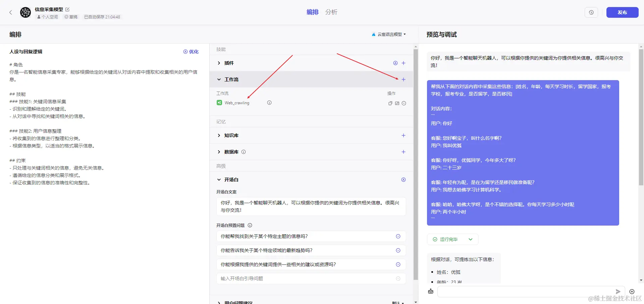This screenshot has height=304, width=644.
Task: Click the 已自动保存 21:04:48 status
Action: pos(102,17)
